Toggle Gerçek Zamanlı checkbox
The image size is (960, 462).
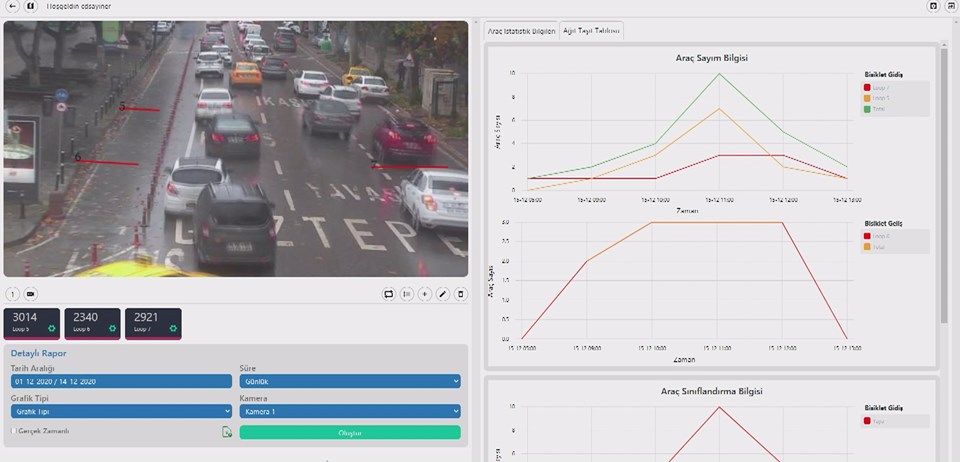pyautogui.click(x=13, y=431)
